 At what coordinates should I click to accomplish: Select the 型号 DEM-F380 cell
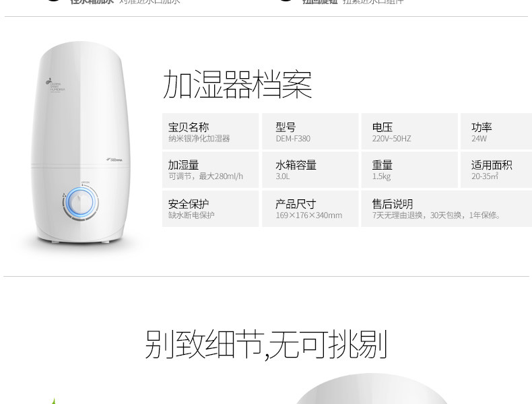310,131
